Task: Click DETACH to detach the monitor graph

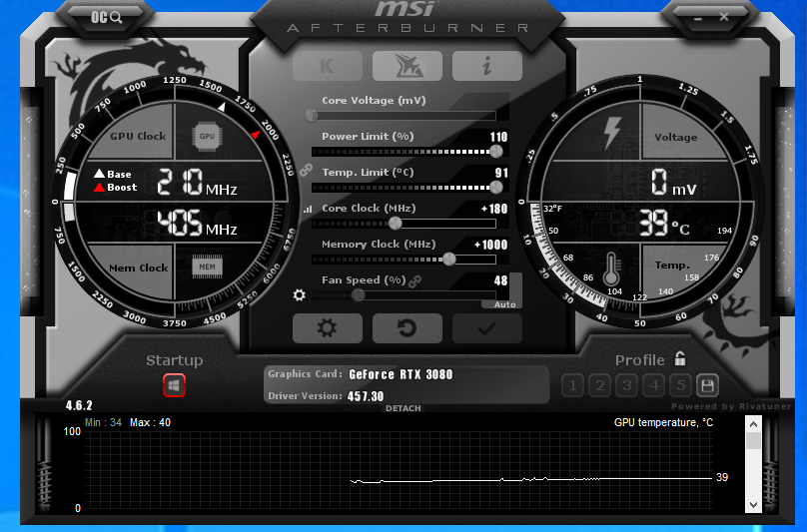Action: tap(403, 408)
